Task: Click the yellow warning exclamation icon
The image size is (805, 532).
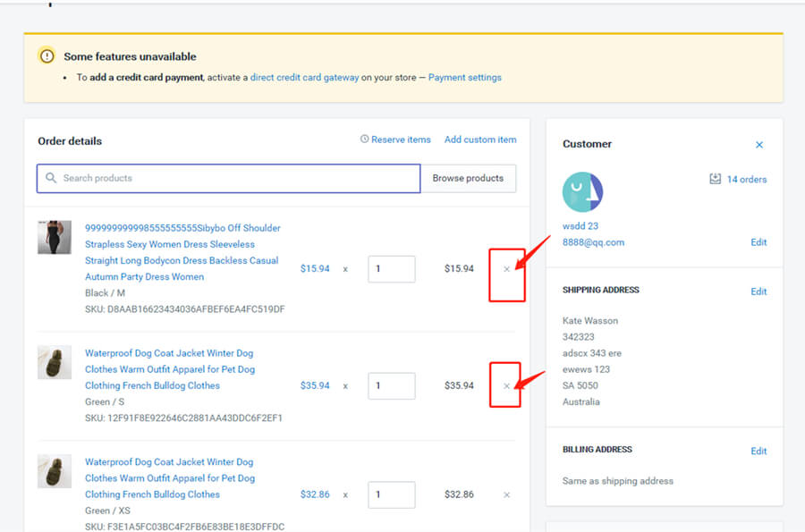Action: pyautogui.click(x=46, y=55)
